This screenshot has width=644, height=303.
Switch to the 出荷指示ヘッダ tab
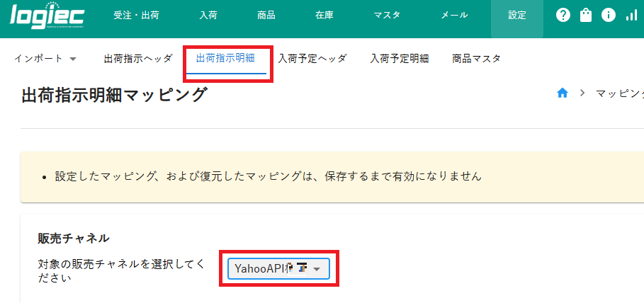[x=138, y=59]
